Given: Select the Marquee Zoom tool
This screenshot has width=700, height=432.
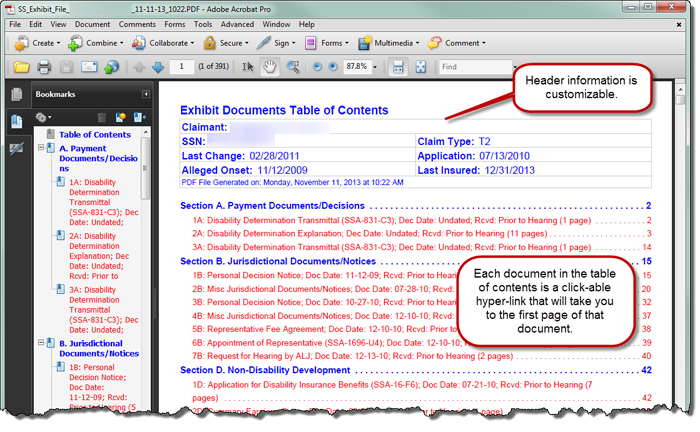Looking at the screenshot, I should tap(293, 67).
